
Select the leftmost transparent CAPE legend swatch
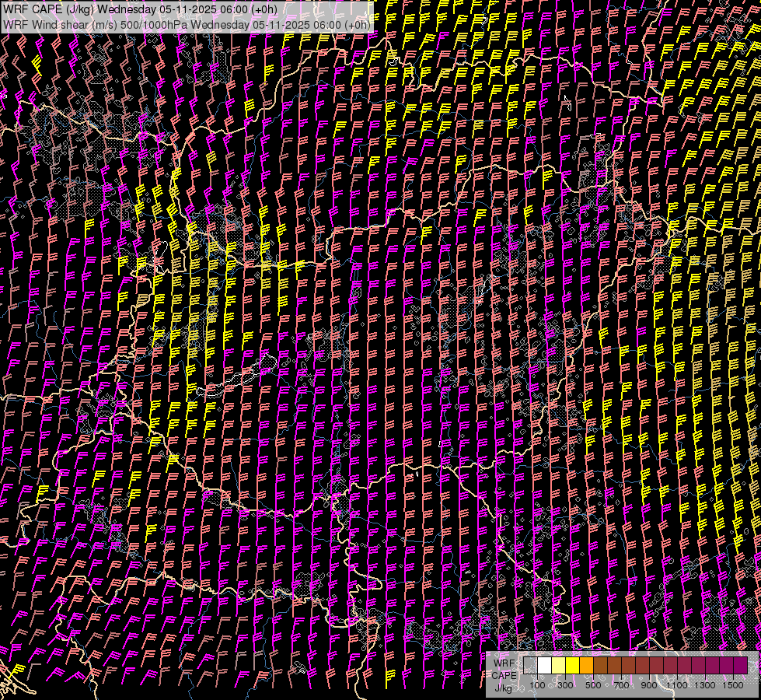point(530,666)
